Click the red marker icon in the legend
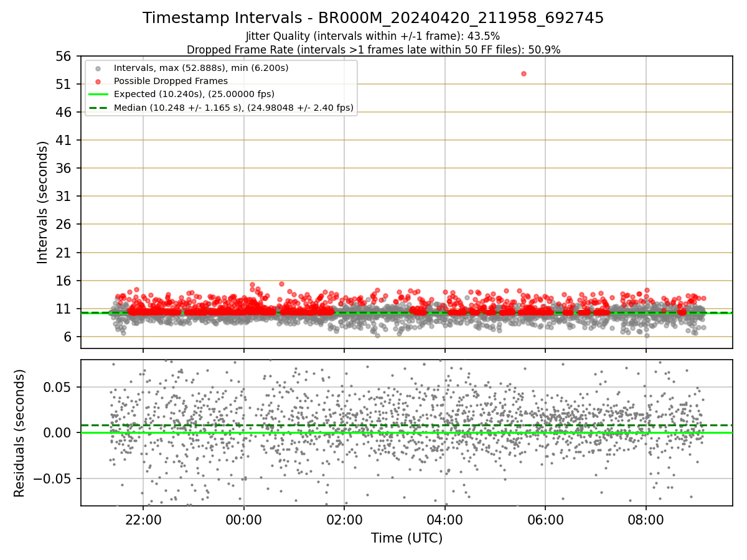The height and width of the screenshot is (560, 747). pos(98,81)
